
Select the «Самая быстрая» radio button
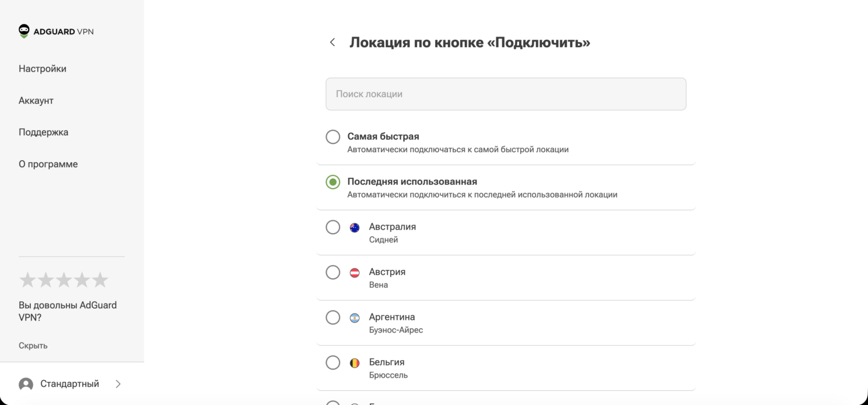pyautogui.click(x=332, y=137)
